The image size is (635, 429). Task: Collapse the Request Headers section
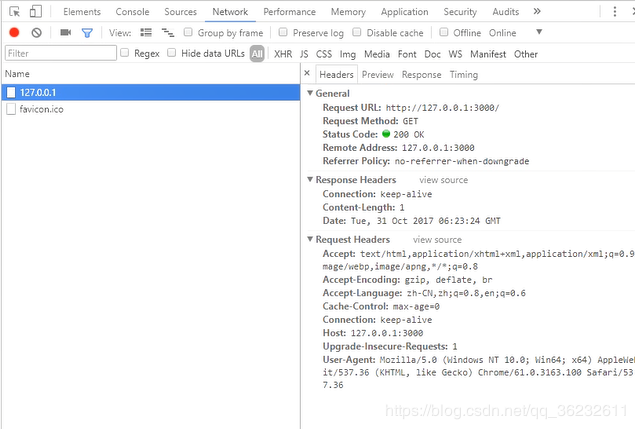pos(310,239)
